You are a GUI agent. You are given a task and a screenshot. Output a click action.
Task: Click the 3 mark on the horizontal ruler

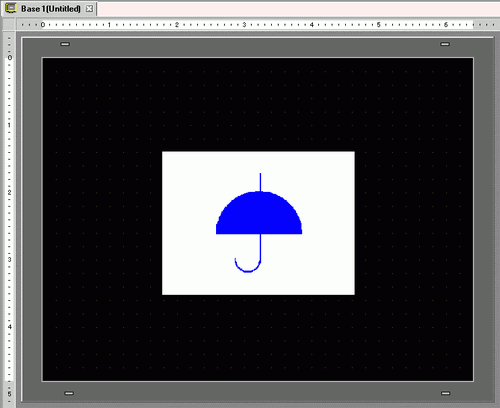244,25
